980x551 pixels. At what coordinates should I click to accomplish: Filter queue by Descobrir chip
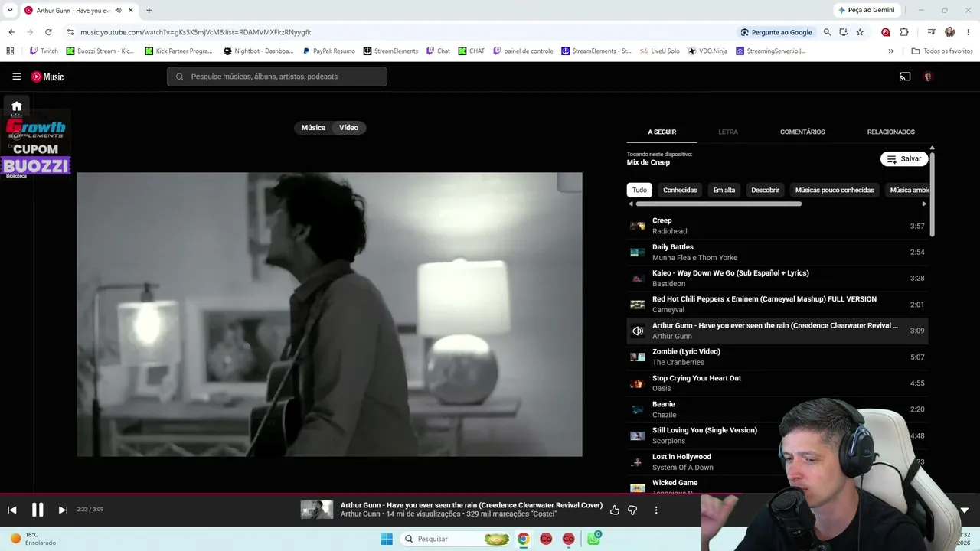point(765,190)
